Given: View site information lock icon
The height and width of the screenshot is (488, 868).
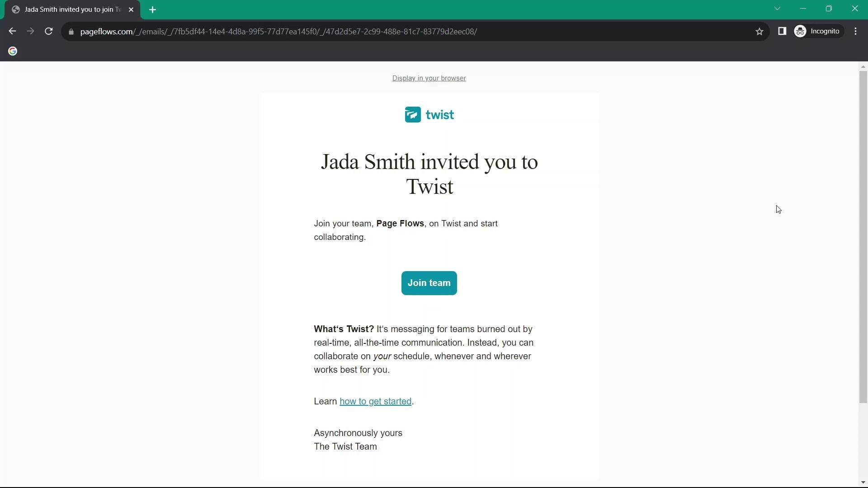Looking at the screenshot, I should 71,32.
